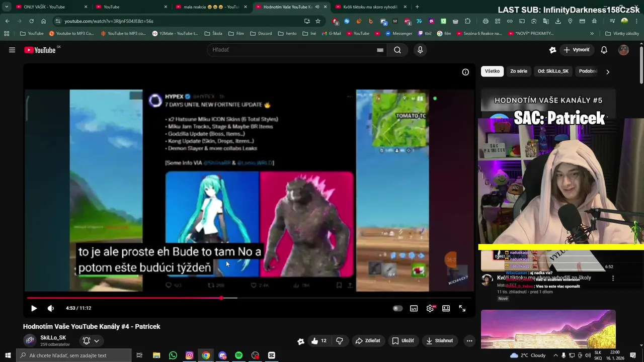Open the YouTube hamburger guide menu

pyautogui.click(x=12, y=50)
